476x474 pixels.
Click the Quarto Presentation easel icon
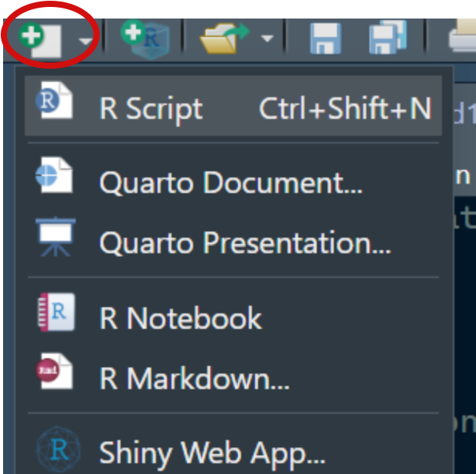click(x=55, y=236)
